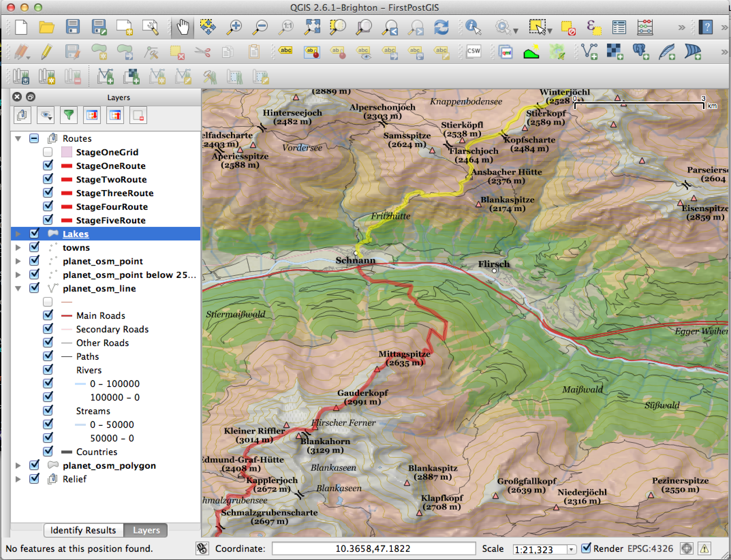This screenshot has height=560, width=731.
Task: Select the Identify Features tool
Action: click(x=473, y=27)
